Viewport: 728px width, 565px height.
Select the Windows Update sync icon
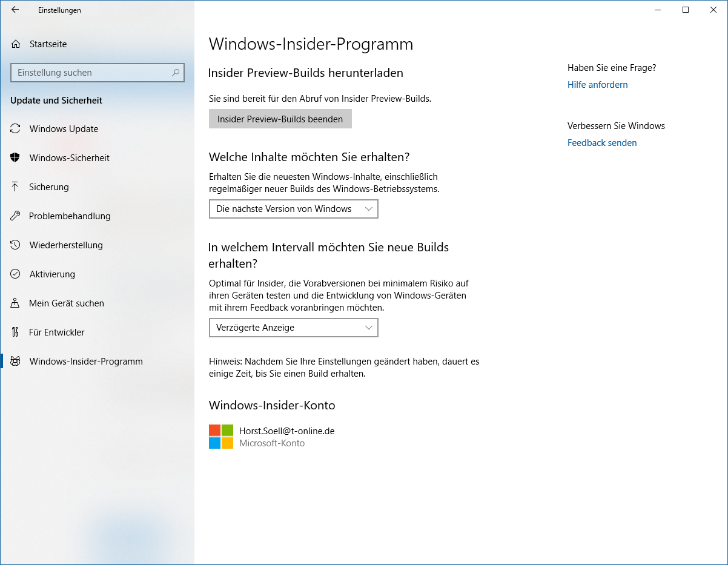click(16, 129)
